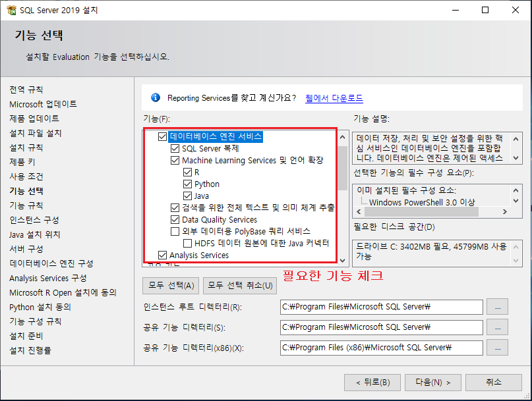Image resolution: width=532 pixels, height=401 pixels.
Task: Toggle Machine Learning Services 및 언어 확장 checkbox
Action: click(x=175, y=160)
